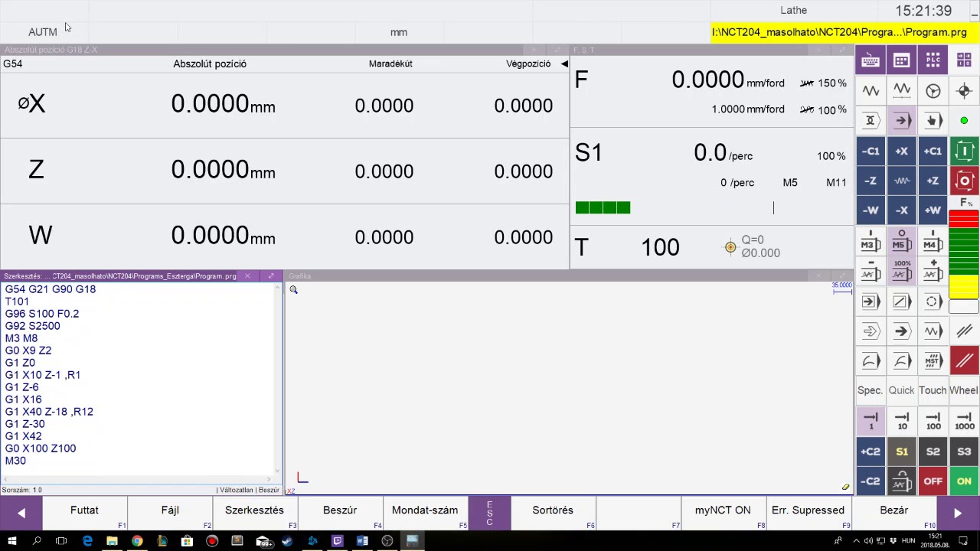This screenshot has width=980, height=551.
Task: Choose the Wheel option
Action: click(964, 390)
